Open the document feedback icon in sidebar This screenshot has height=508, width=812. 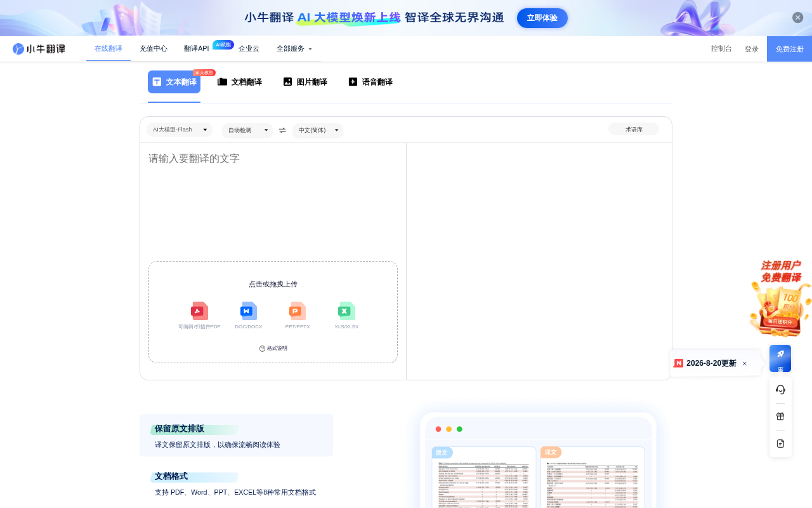tap(780, 443)
